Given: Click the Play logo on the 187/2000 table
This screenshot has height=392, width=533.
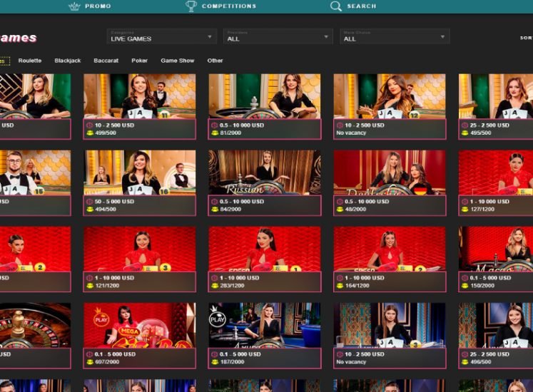Looking at the screenshot, I should [218, 317].
